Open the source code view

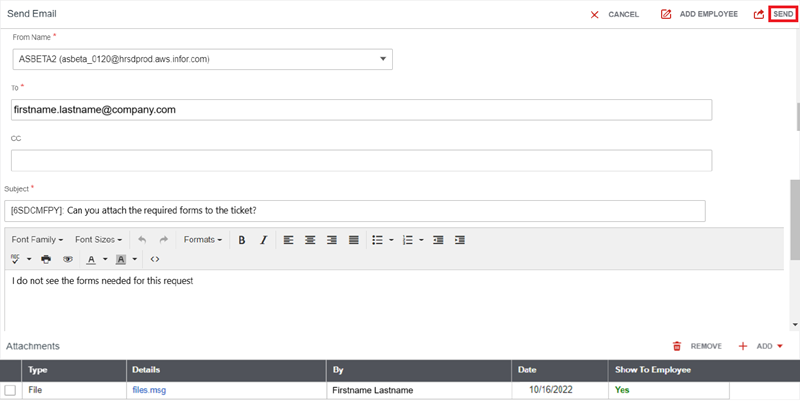click(155, 259)
